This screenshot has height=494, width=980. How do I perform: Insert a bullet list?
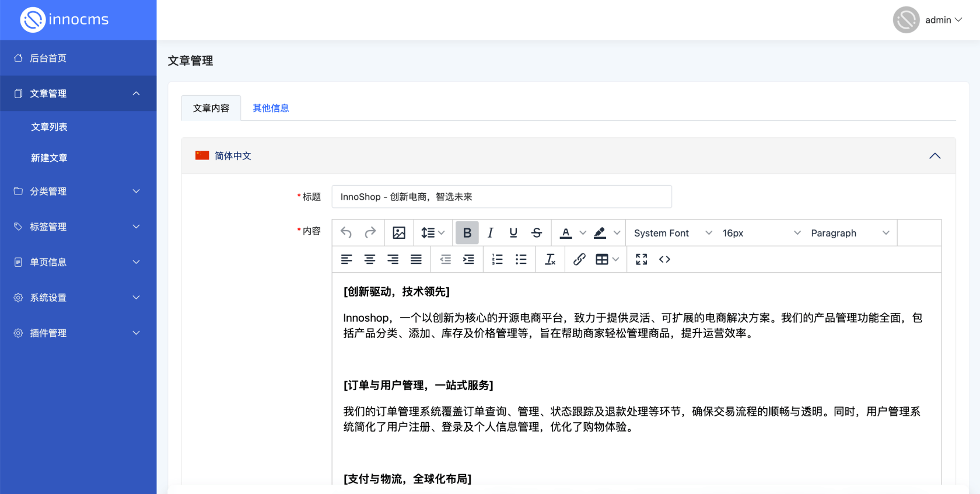(521, 259)
